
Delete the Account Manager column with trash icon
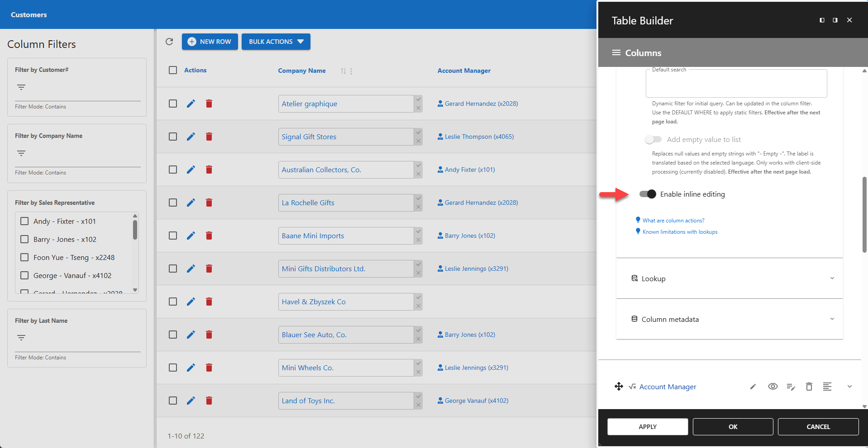point(809,387)
